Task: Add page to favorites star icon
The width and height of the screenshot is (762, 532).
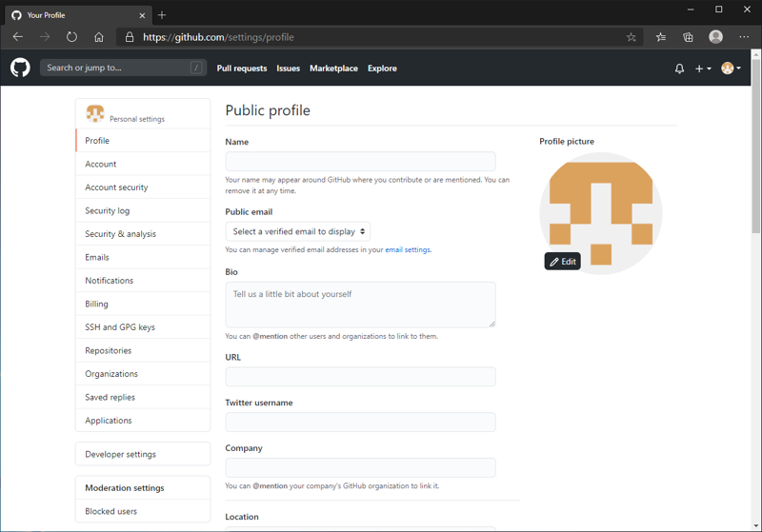Action: click(x=631, y=37)
